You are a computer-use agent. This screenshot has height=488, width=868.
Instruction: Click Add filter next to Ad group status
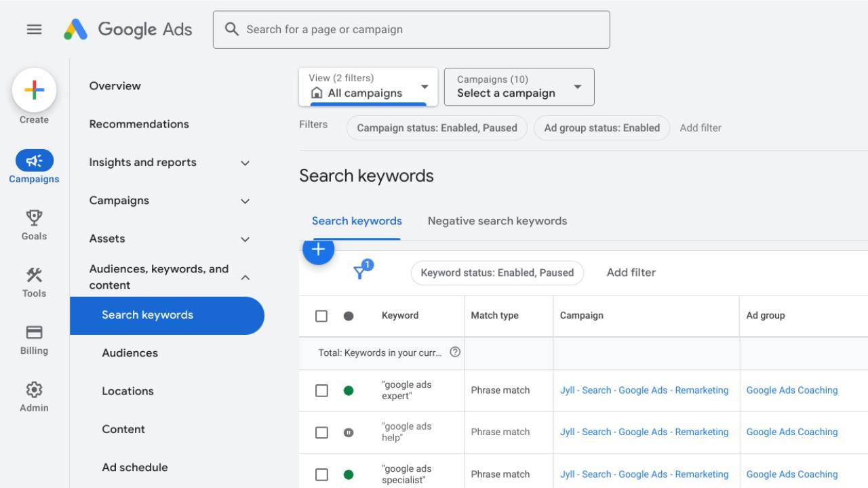point(701,127)
